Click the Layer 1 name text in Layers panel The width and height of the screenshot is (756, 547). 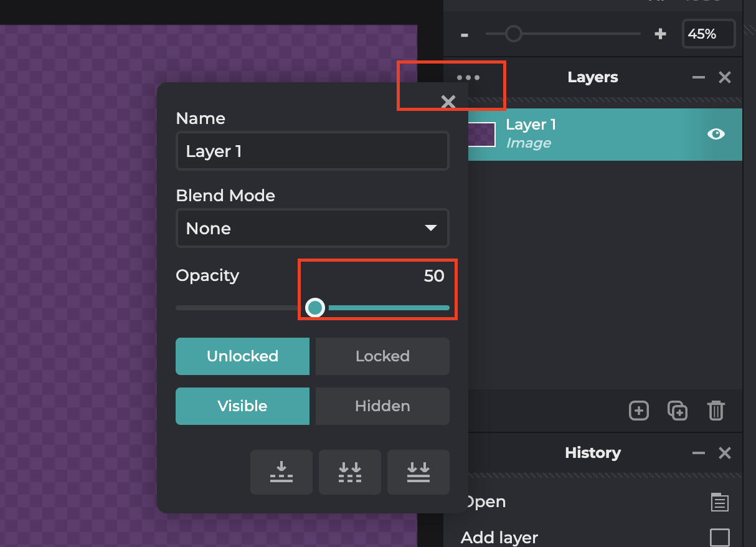click(531, 125)
